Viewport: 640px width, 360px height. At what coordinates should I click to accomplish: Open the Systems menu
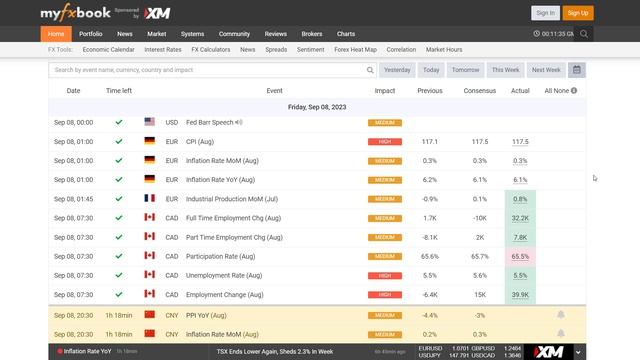click(192, 34)
